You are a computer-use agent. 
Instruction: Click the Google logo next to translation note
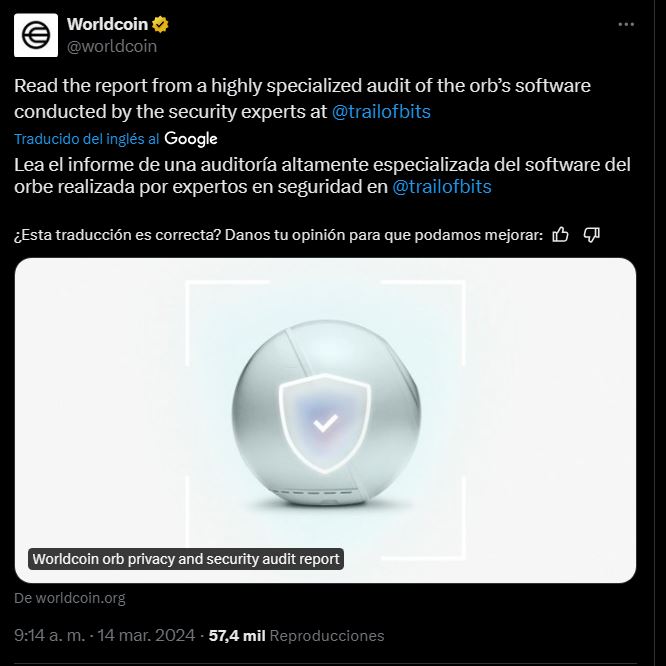tap(191, 139)
